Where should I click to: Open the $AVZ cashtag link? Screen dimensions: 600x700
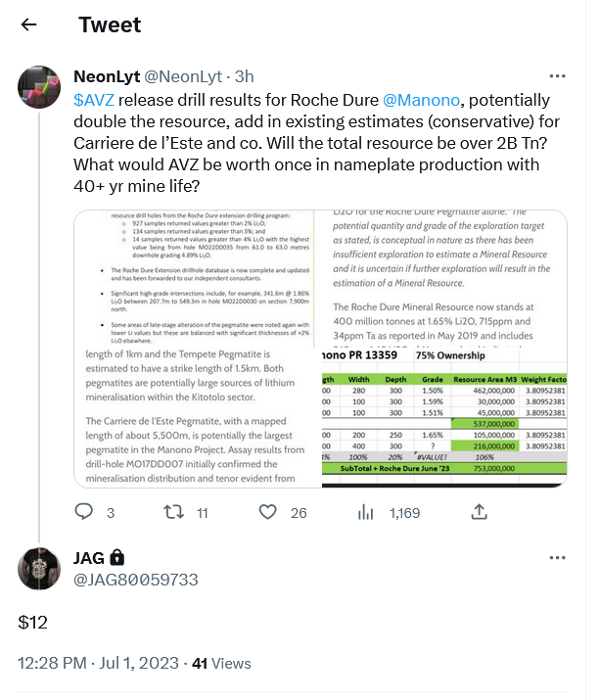(93, 100)
